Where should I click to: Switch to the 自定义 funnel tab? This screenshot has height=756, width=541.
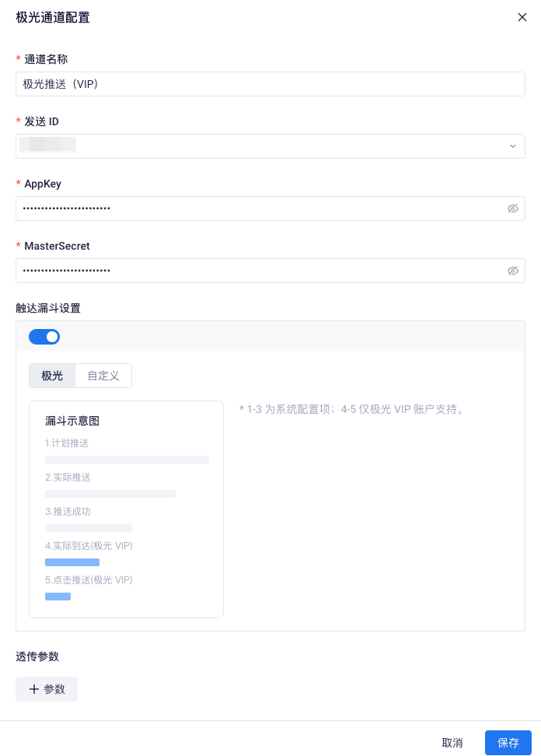click(103, 376)
